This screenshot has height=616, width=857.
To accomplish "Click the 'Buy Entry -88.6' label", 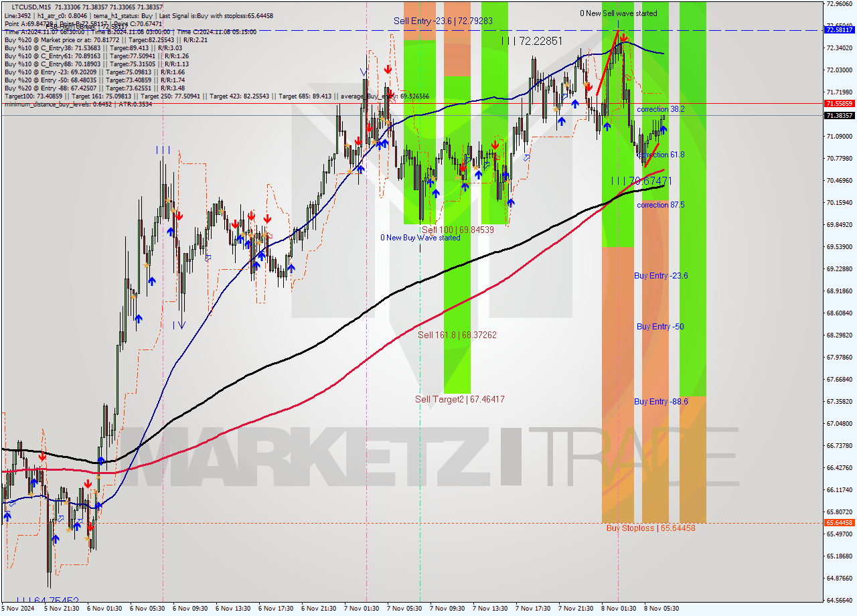I will (x=661, y=402).
